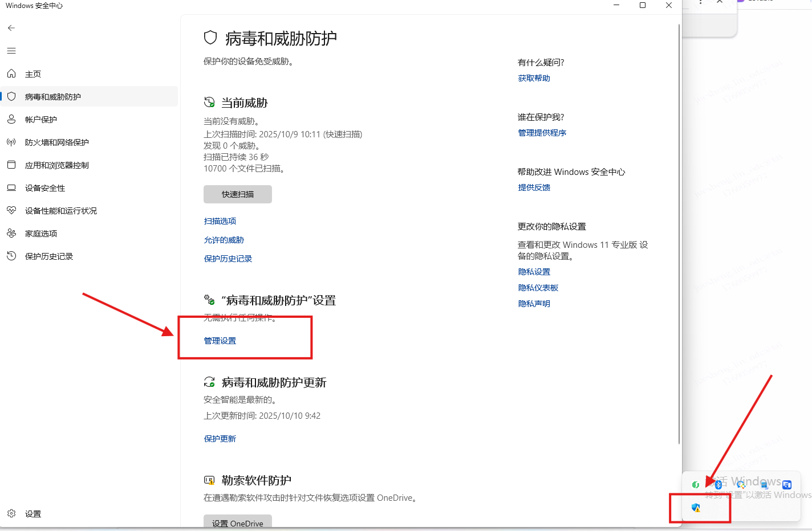This screenshot has width=812, height=531.
Task: Click text 发现 0 个威胁。
Action: pos(232,146)
